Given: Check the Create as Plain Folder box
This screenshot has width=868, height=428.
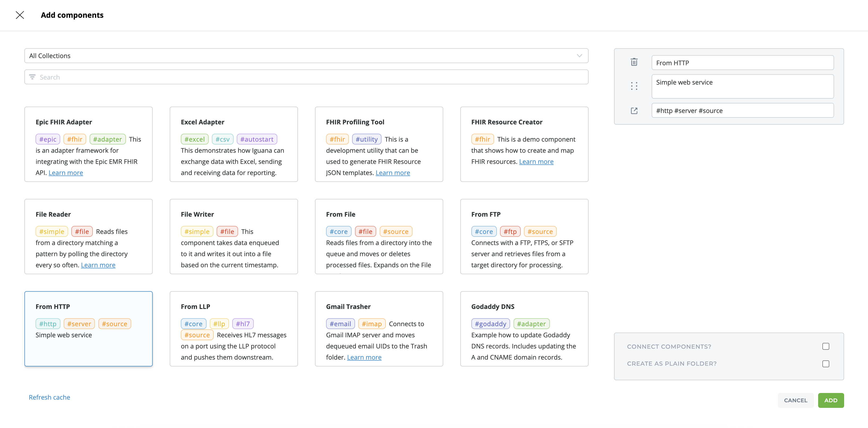Looking at the screenshot, I should [x=825, y=364].
